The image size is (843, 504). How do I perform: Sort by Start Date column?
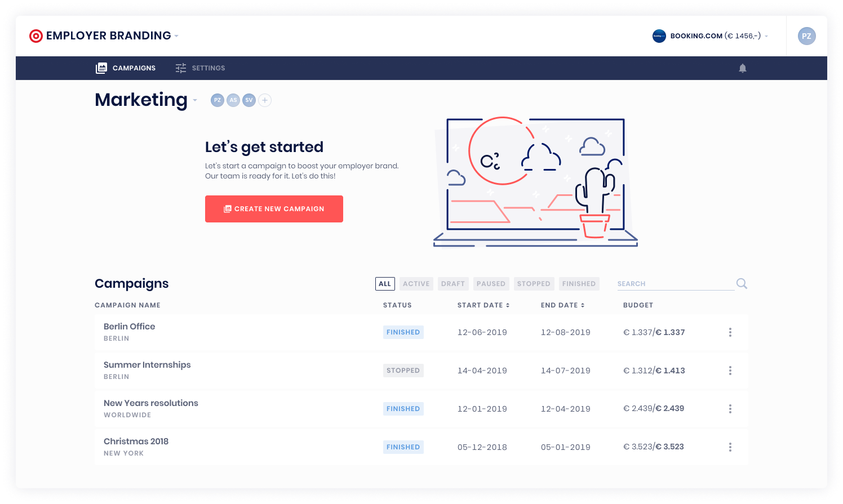483,305
